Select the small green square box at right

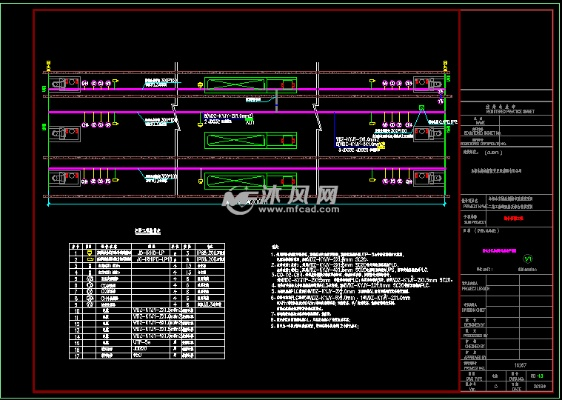(x=422, y=107)
